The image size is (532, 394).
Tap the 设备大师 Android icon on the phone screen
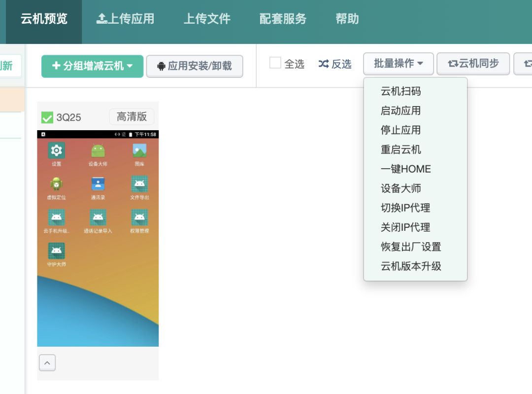[98, 151]
